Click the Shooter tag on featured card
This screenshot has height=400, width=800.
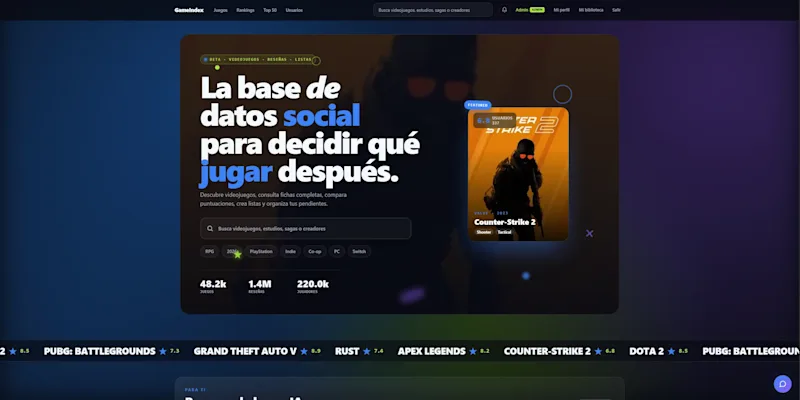[x=484, y=232]
